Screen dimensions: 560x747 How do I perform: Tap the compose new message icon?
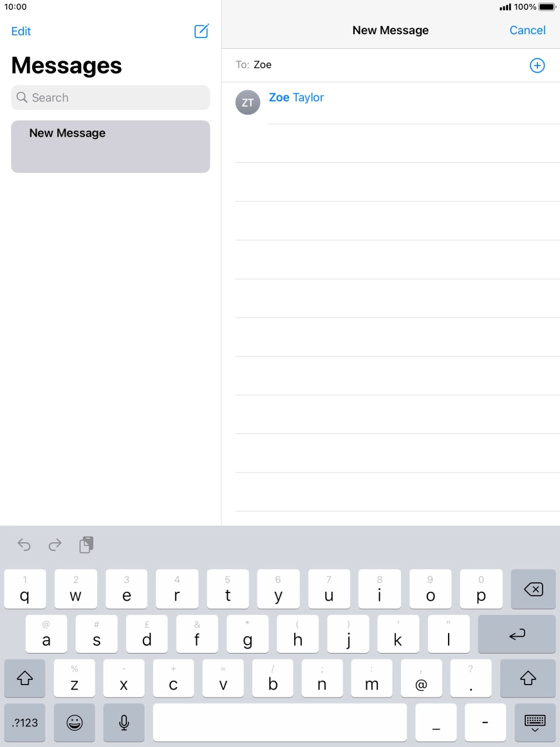(x=201, y=31)
